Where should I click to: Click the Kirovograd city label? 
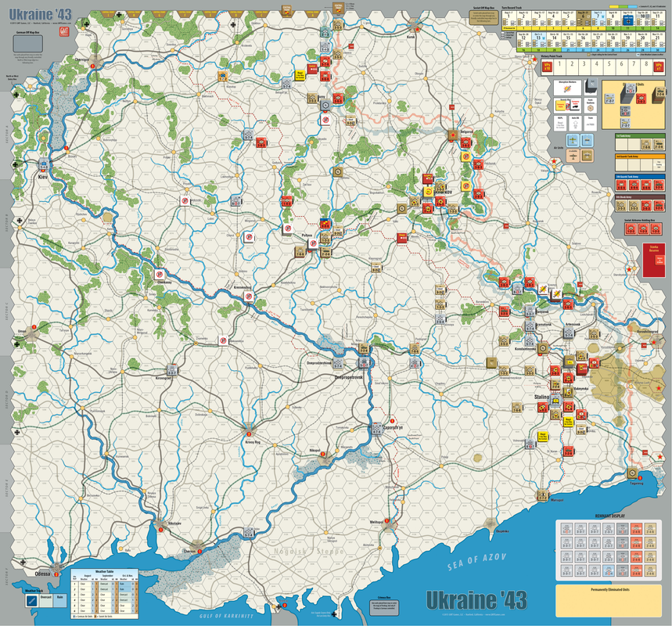click(164, 378)
